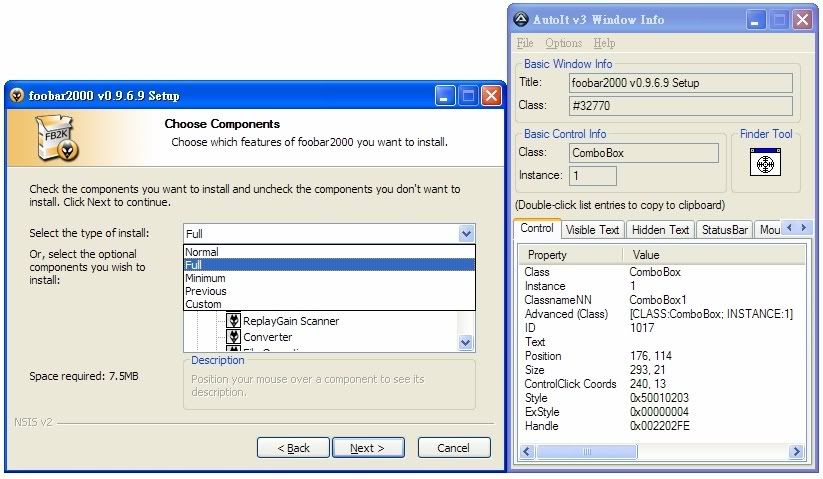Click the AutoIt logo in the title bar
Screen dimensions: 823x479
click(x=521, y=18)
